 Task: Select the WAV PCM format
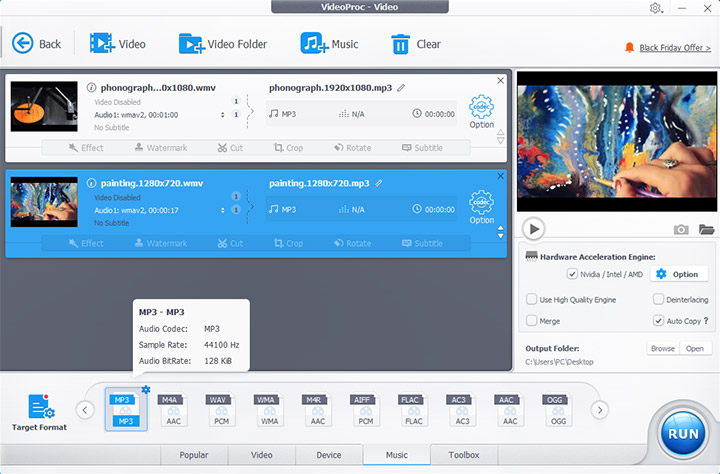[x=221, y=410]
